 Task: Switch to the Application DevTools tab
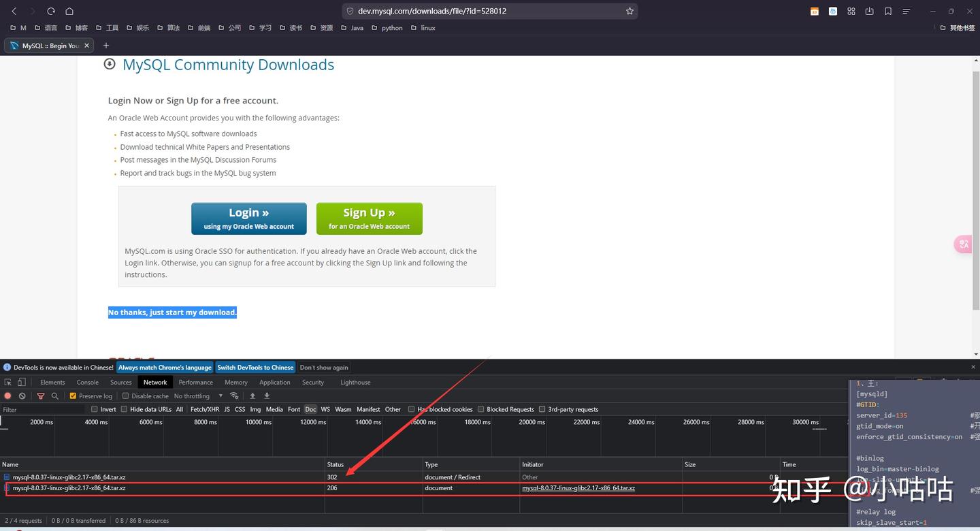tap(275, 382)
